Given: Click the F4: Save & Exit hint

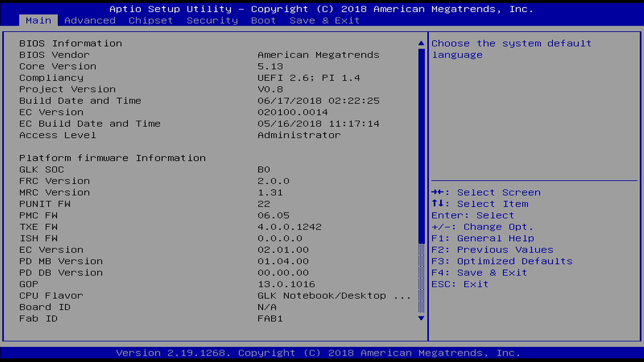Looking at the screenshot, I should click(479, 273).
